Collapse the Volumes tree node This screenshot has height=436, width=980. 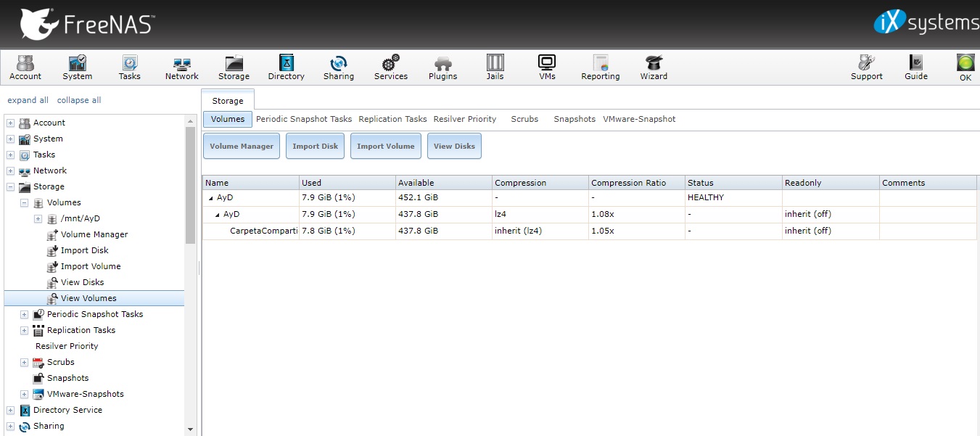point(24,202)
